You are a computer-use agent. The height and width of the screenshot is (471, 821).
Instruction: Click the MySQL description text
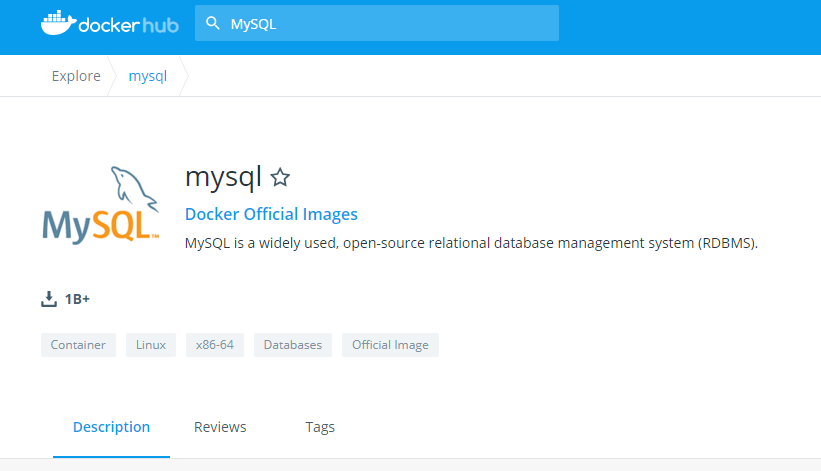(x=471, y=243)
